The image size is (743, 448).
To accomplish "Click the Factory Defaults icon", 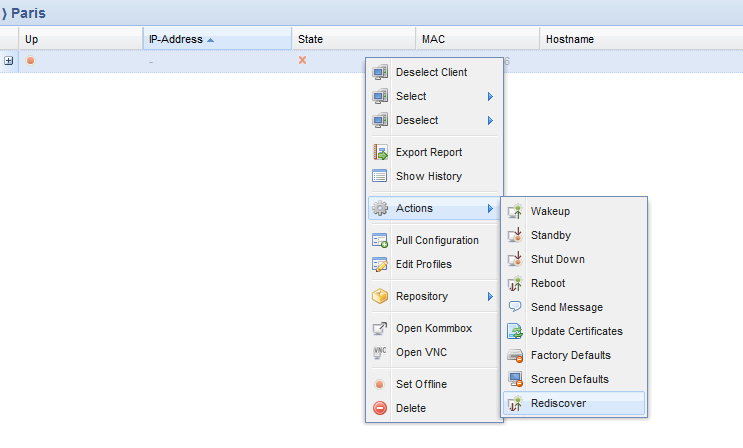I will click(516, 355).
